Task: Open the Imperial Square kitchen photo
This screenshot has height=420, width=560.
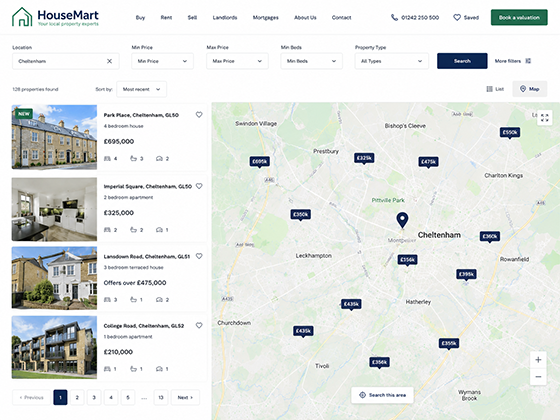Action: point(54,209)
